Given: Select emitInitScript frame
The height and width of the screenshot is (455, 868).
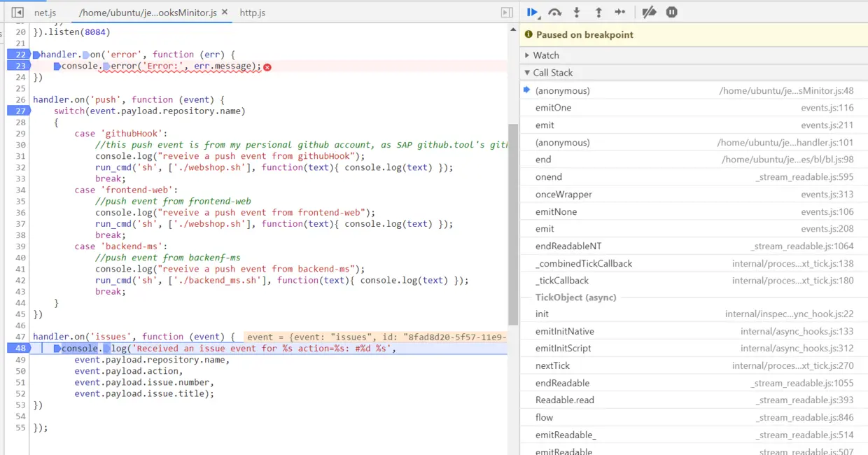Looking at the screenshot, I should pyautogui.click(x=694, y=349).
